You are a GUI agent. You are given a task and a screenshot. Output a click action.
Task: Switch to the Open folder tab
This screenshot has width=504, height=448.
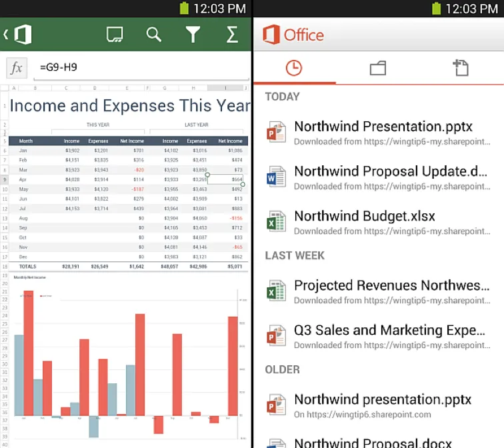pyautogui.click(x=378, y=67)
